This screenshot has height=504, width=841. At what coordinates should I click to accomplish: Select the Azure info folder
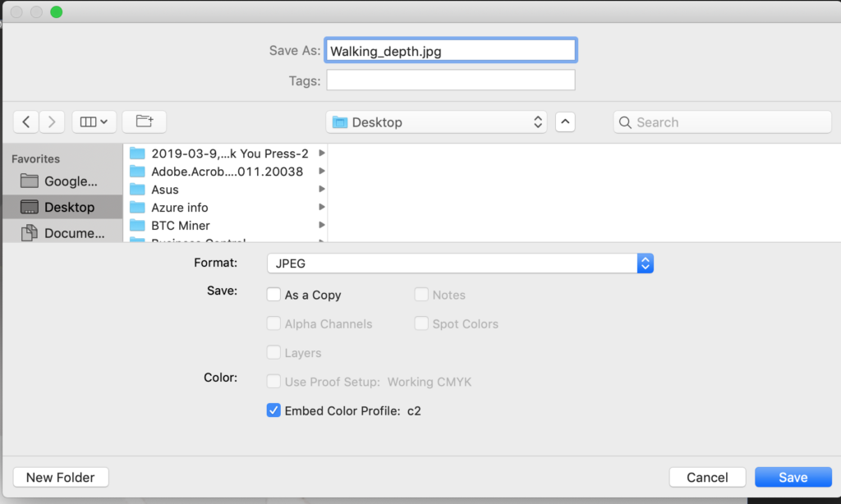coord(226,208)
